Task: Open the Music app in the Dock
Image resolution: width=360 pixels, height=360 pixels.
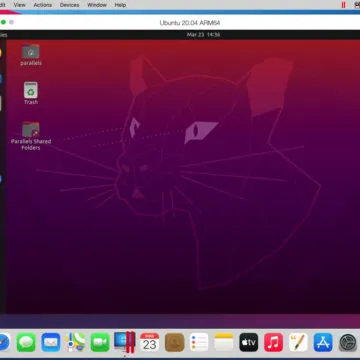Action: pyautogui.click(x=273, y=342)
